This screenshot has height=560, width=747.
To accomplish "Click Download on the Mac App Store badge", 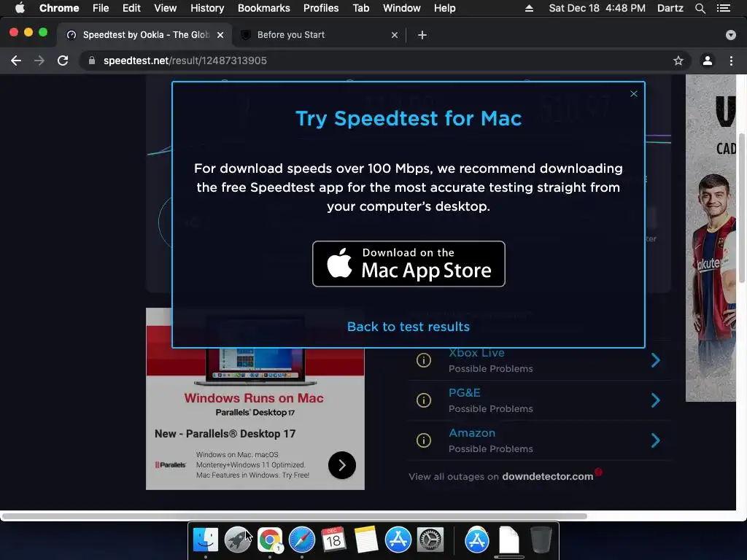I will [x=409, y=264].
